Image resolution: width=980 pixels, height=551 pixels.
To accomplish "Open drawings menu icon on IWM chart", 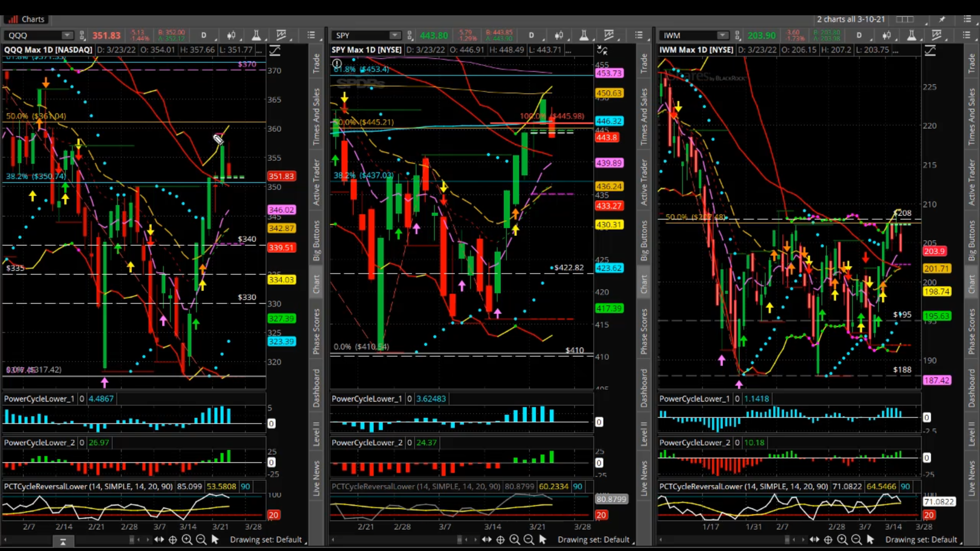I will click(x=937, y=35).
